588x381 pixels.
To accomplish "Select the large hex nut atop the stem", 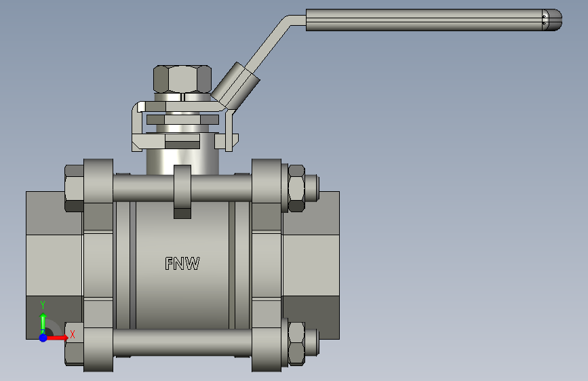I will 182,79.
